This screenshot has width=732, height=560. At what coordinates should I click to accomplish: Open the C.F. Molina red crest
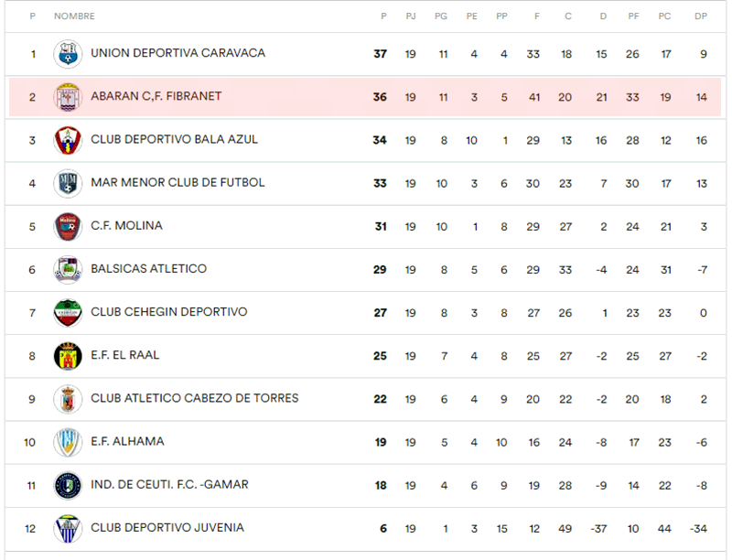[x=68, y=227]
